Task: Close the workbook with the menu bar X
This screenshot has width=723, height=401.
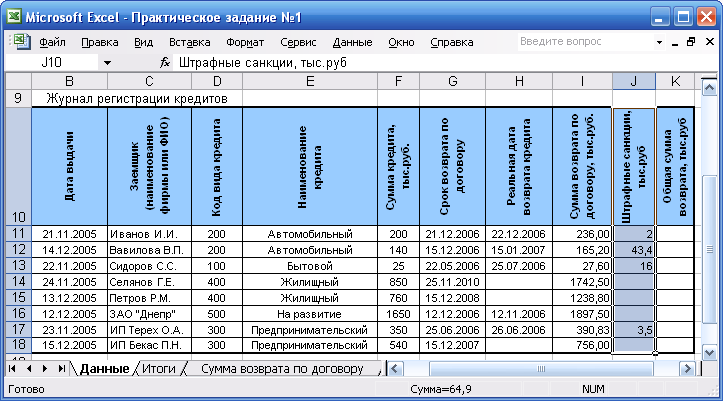Action: click(710, 42)
